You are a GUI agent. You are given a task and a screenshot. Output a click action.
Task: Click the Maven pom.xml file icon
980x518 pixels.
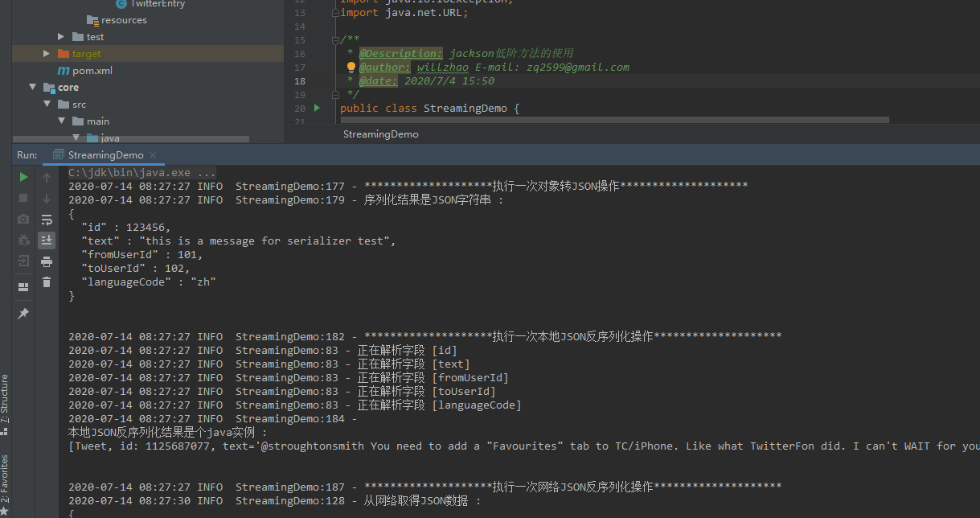tap(64, 71)
